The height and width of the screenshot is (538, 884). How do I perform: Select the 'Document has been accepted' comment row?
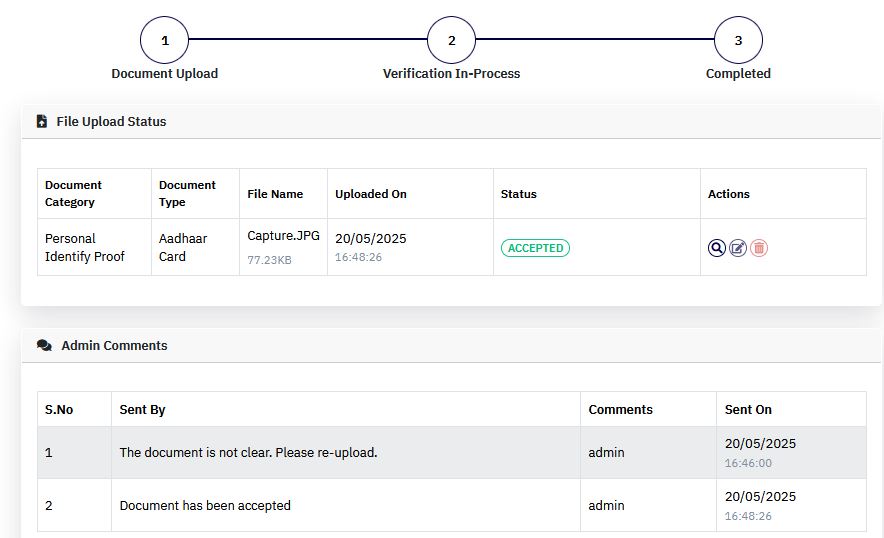(x=452, y=505)
